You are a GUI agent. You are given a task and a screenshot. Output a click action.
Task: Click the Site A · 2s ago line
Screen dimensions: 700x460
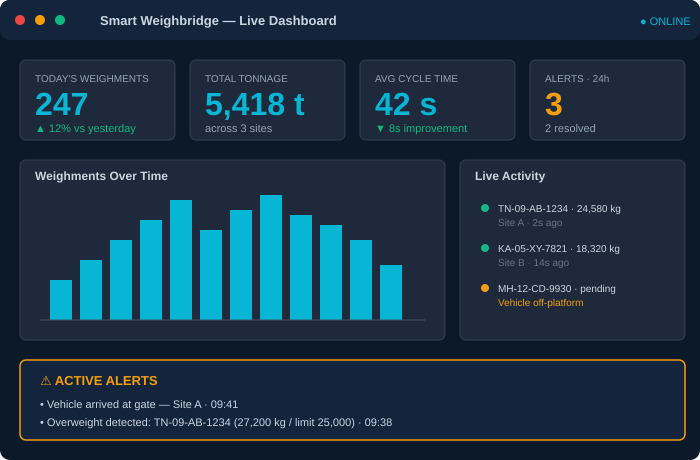[x=530, y=223]
